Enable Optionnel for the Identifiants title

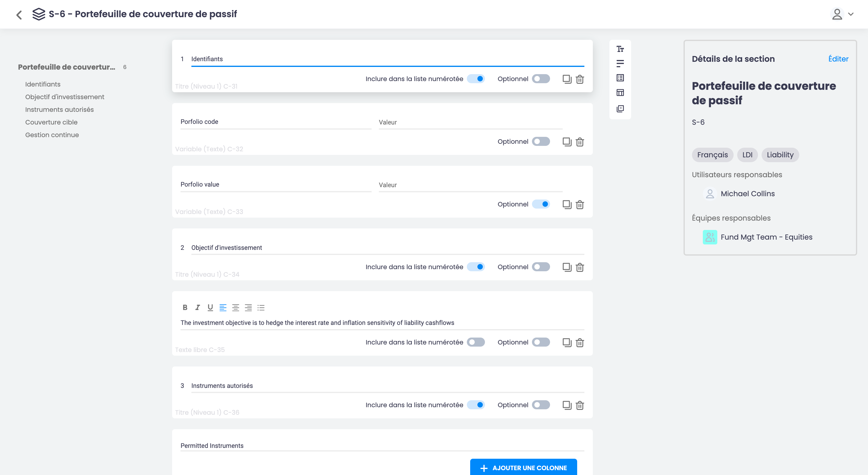(541, 78)
